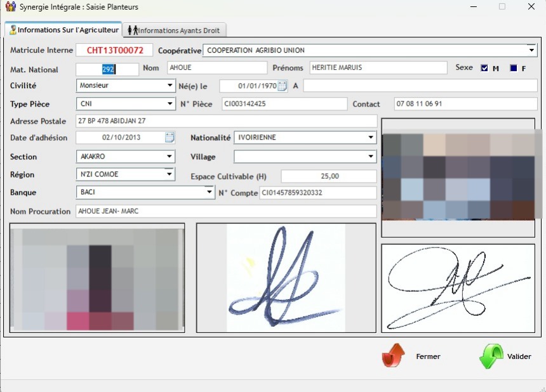Open calendar picker for date of birth

tap(283, 86)
